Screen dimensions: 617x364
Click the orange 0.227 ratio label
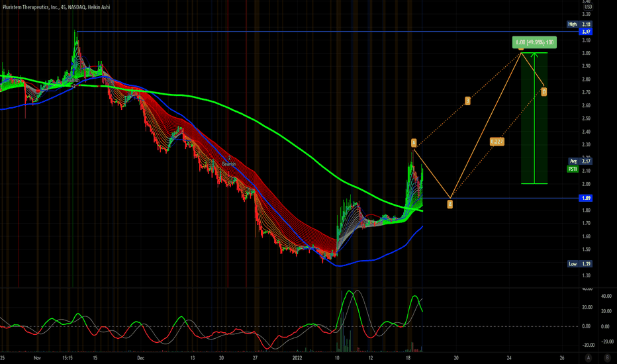tap(497, 142)
